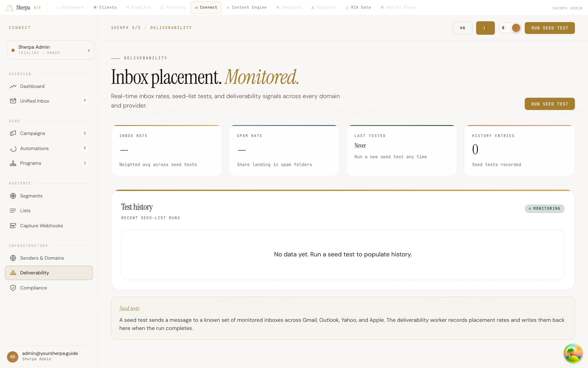The image size is (588, 368).
Task: Click the Test history heading
Action: [x=137, y=207]
